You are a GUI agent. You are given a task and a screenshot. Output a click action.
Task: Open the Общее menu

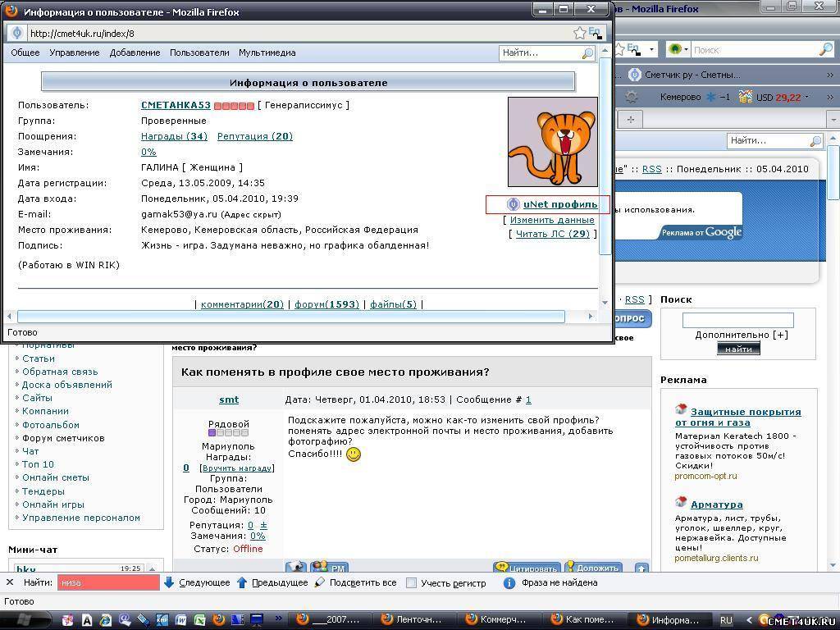[x=25, y=52]
